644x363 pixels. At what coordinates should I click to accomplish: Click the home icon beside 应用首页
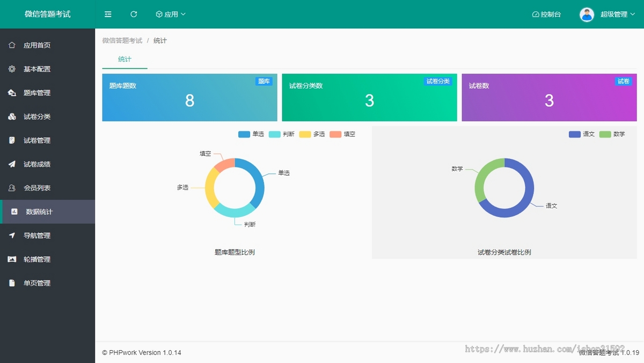click(x=12, y=45)
